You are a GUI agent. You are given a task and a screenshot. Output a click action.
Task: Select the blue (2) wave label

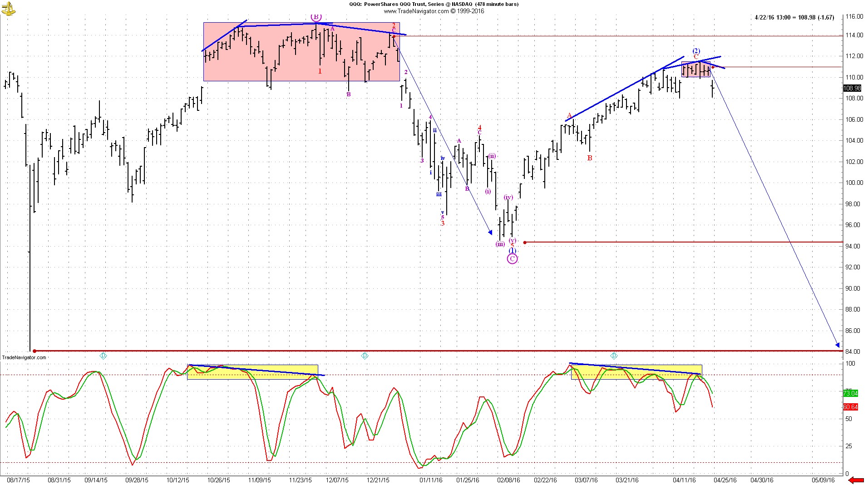pos(696,51)
